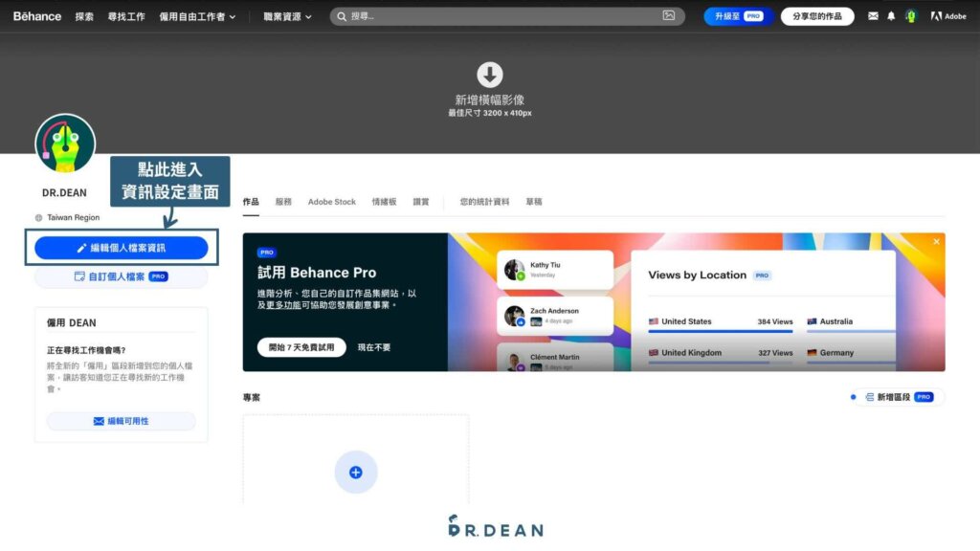Open the 您的統計資料 tab
980x551 pixels.
pyautogui.click(x=484, y=202)
